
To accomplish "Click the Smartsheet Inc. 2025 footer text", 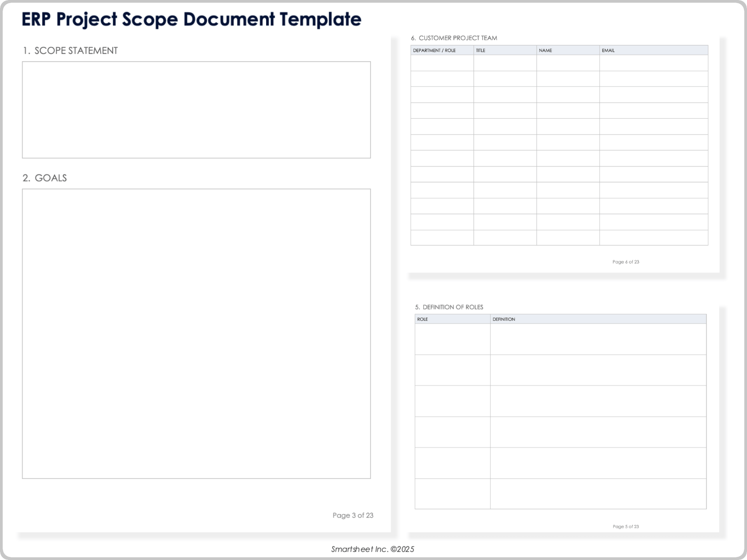I will (x=373, y=549).
